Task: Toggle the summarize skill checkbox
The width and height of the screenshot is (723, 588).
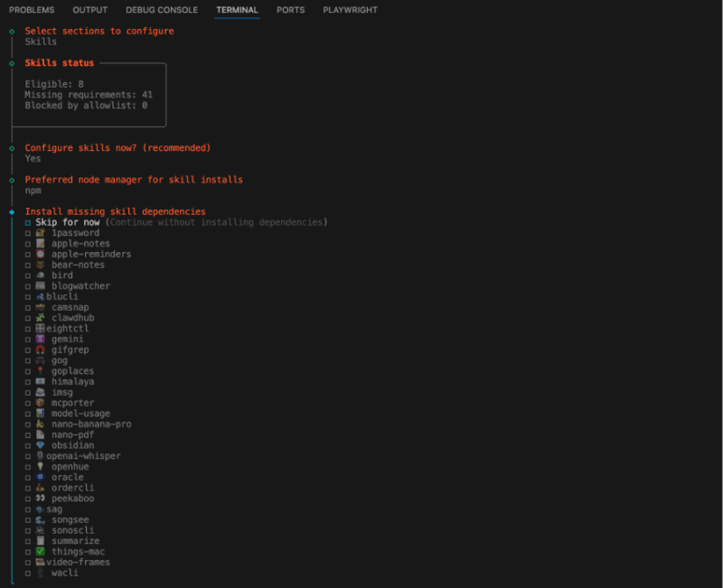Action: [x=29, y=540]
